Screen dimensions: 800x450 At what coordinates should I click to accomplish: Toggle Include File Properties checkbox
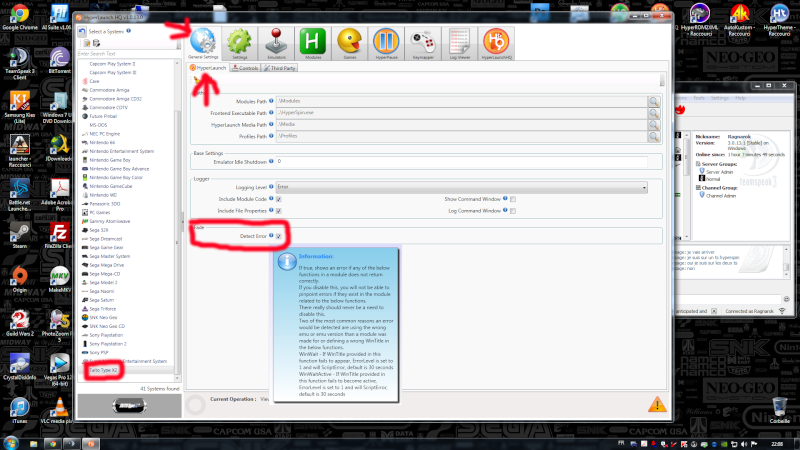tap(279, 211)
